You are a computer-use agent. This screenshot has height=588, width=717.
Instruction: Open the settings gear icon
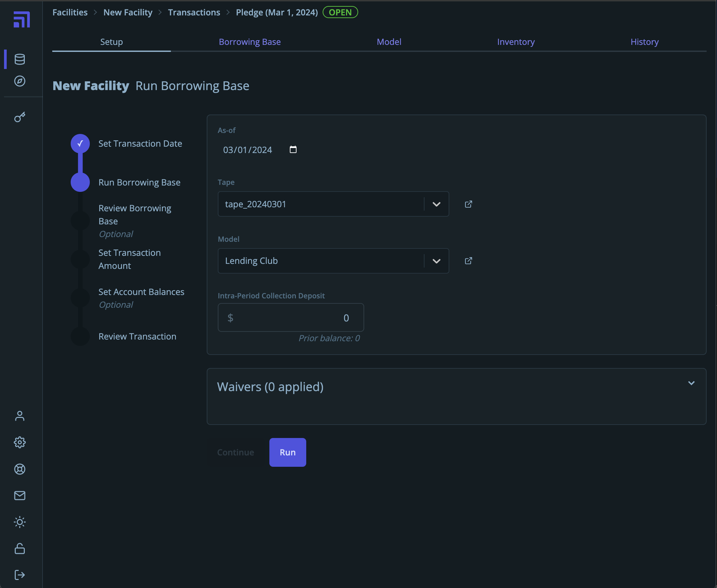[x=20, y=442]
